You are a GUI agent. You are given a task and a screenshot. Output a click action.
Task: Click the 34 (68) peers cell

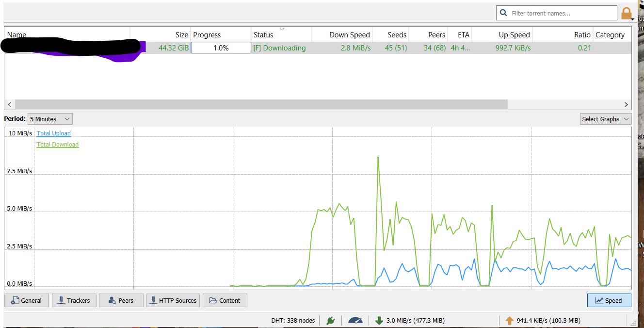click(435, 48)
